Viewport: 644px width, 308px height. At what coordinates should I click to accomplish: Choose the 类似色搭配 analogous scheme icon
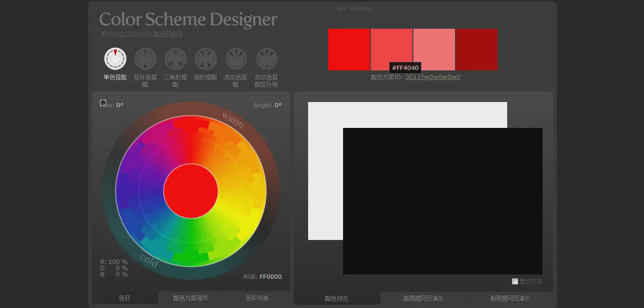tap(236, 59)
